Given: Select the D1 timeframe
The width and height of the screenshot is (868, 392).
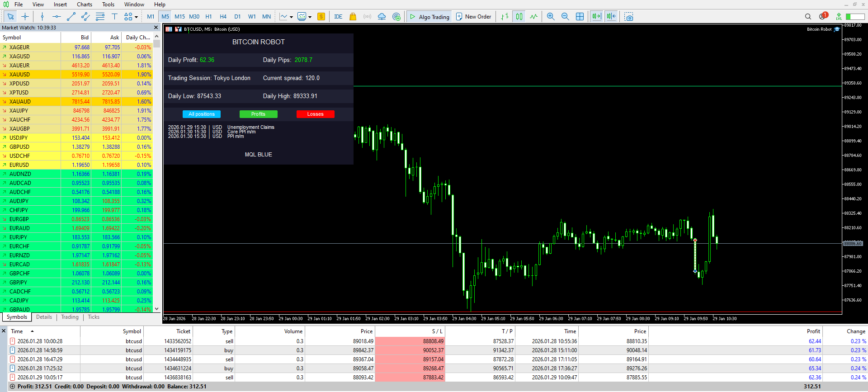Looking at the screenshot, I should [x=237, y=17].
